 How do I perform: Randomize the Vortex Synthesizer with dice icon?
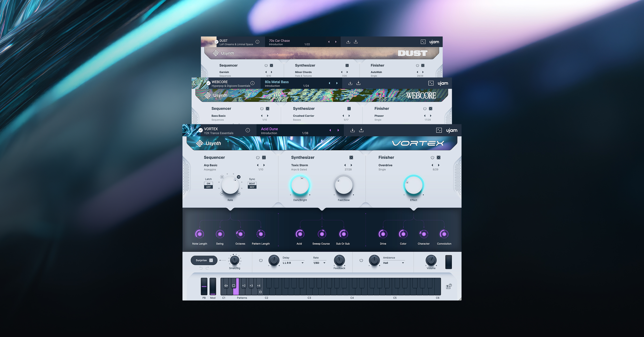[x=351, y=157]
